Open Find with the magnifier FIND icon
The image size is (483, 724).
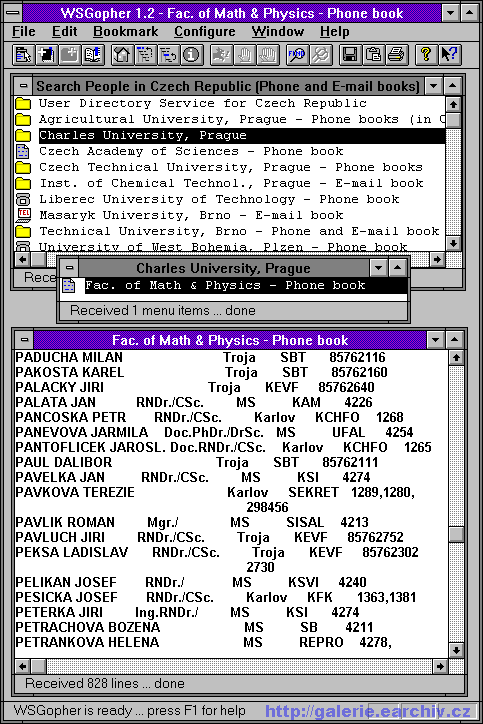click(297, 55)
